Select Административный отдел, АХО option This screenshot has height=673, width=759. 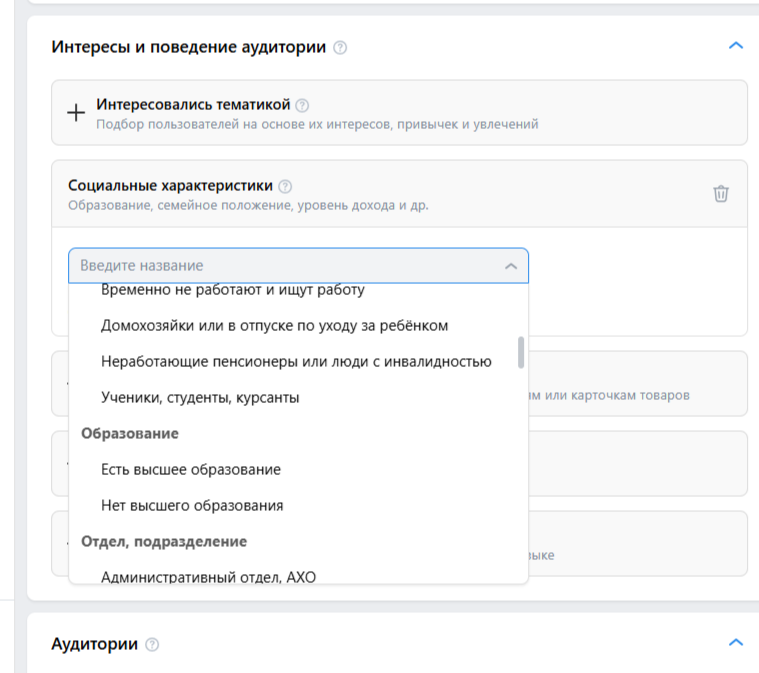click(208, 577)
